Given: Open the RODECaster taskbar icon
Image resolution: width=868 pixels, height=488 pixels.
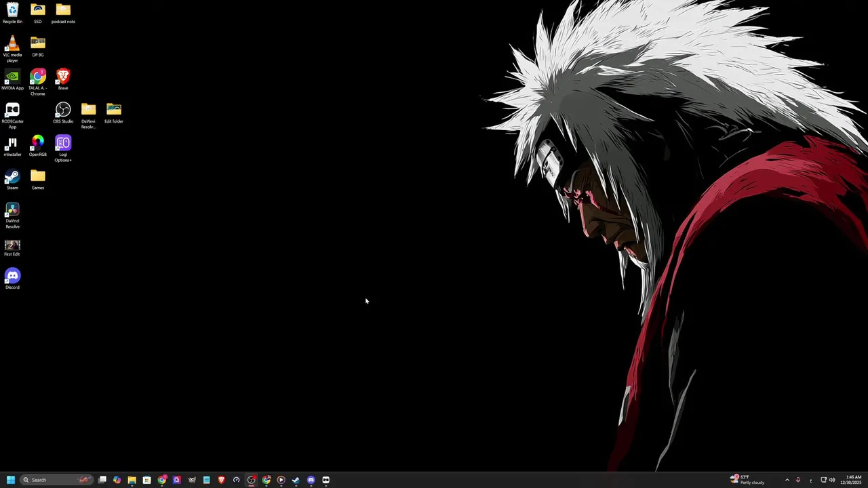Looking at the screenshot, I should click(326, 480).
